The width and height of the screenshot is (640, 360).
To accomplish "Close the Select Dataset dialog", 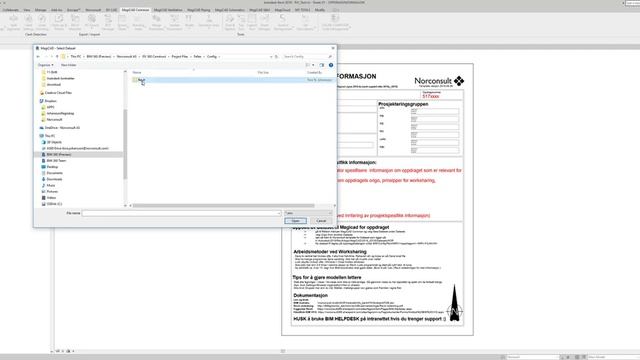I will (333, 48).
